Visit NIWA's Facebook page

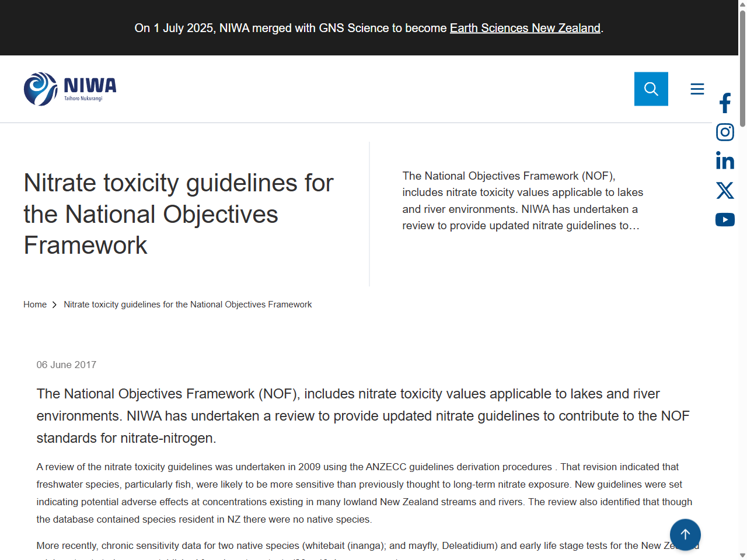tap(725, 103)
